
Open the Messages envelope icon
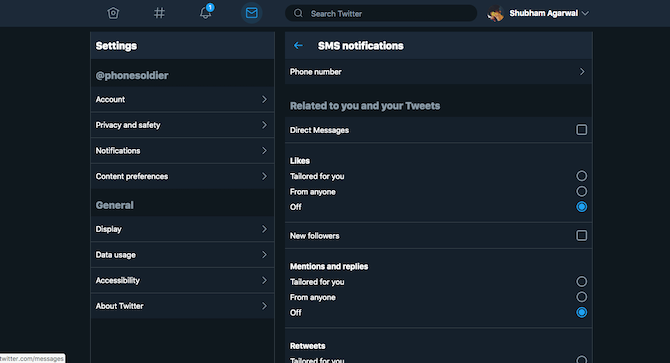pyautogui.click(x=252, y=13)
